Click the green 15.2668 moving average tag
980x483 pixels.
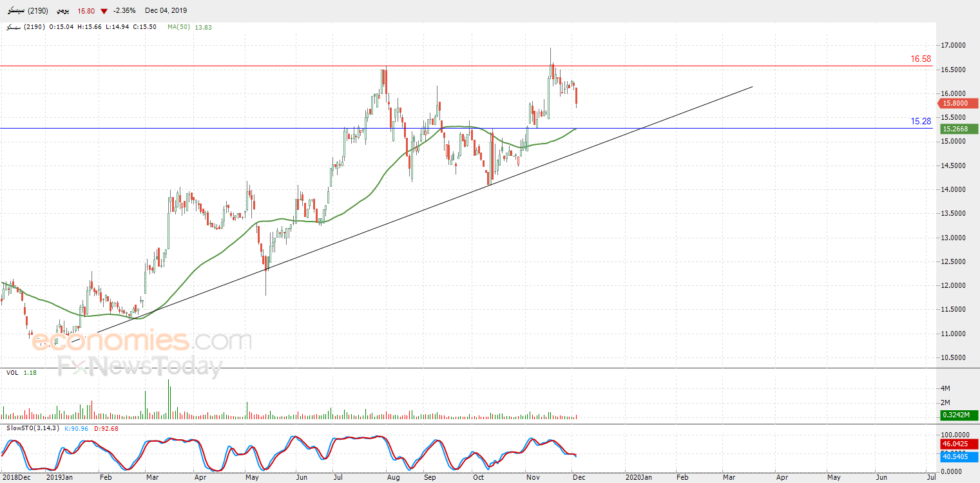tap(959, 129)
